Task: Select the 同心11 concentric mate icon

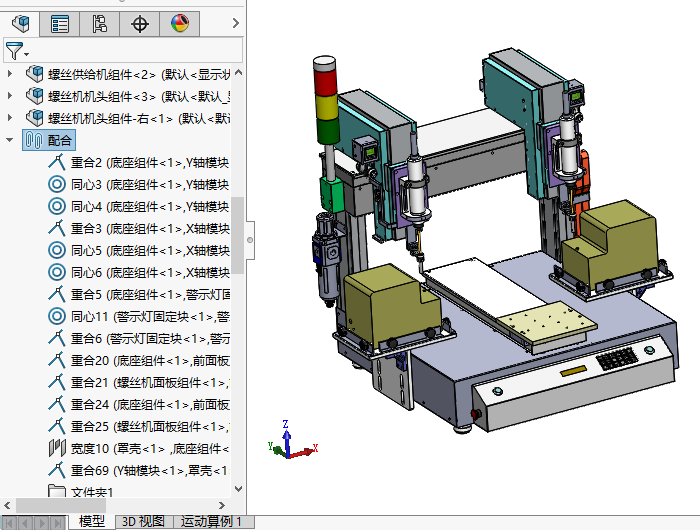Action: [57, 316]
